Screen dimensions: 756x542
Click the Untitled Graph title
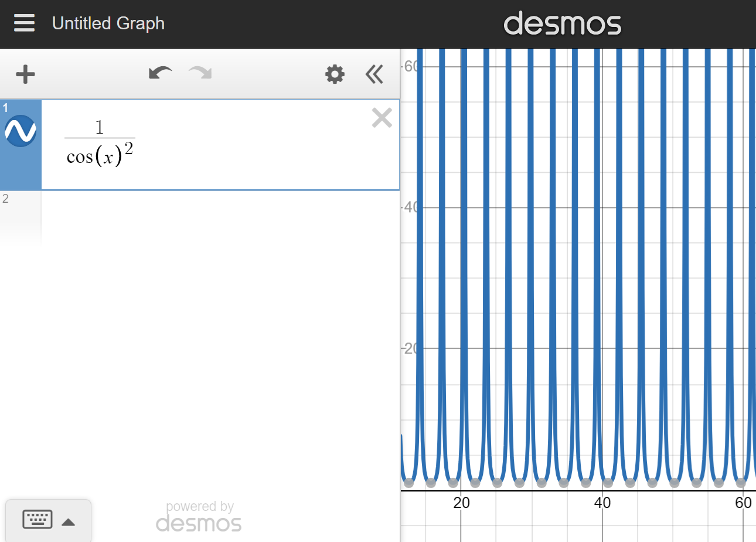click(x=108, y=23)
